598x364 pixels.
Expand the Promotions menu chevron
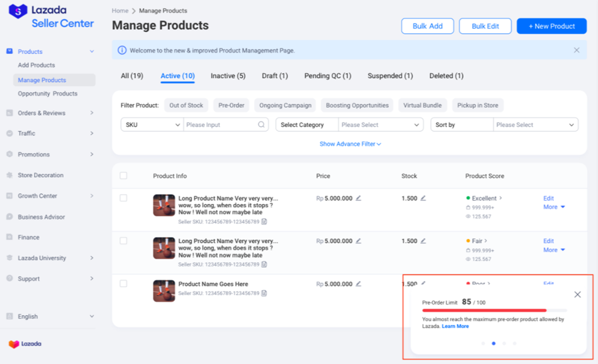pyautogui.click(x=92, y=154)
